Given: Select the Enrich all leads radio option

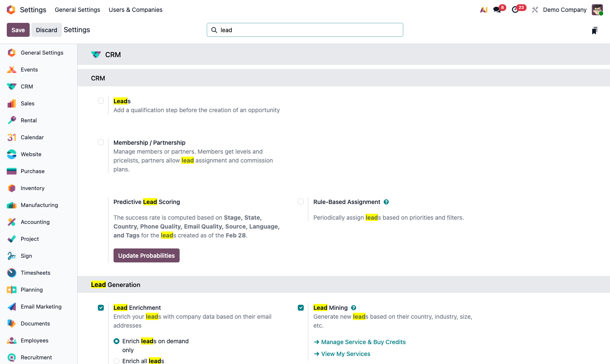Looking at the screenshot, I should 116,361.
